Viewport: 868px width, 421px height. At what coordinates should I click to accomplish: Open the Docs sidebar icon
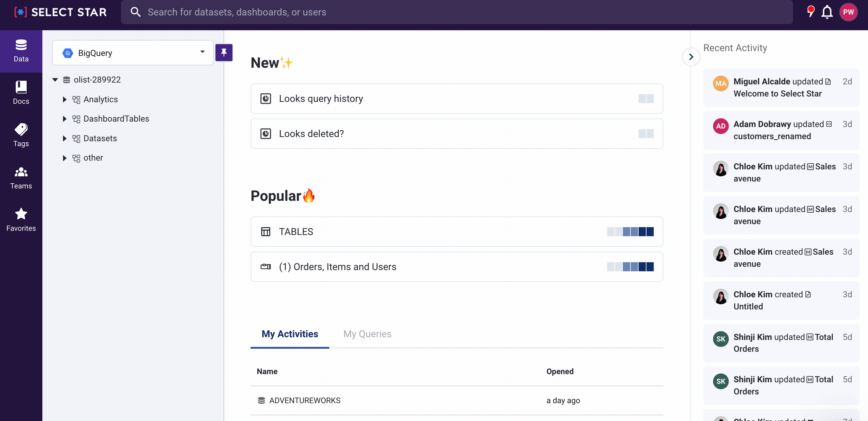coord(21,93)
